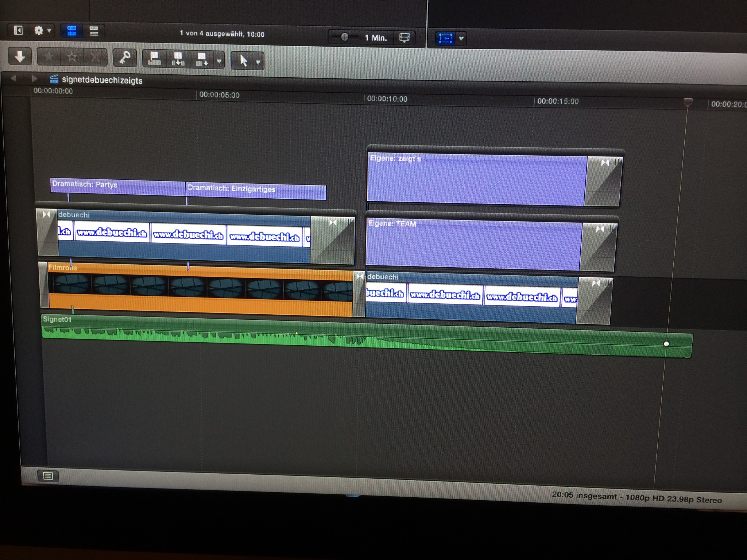The image size is (747, 560).
Task: Click the Import Media arrow button
Action: pyautogui.click(x=20, y=57)
